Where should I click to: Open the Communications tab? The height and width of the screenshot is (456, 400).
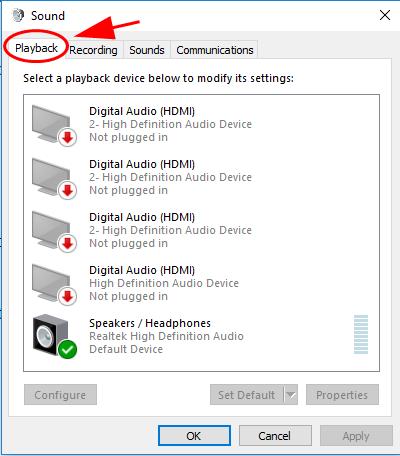click(215, 50)
